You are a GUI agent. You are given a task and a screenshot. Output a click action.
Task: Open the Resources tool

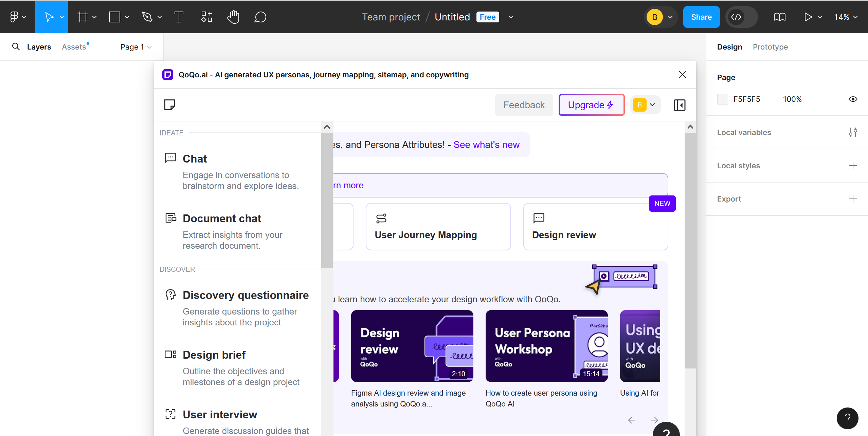click(x=206, y=17)
